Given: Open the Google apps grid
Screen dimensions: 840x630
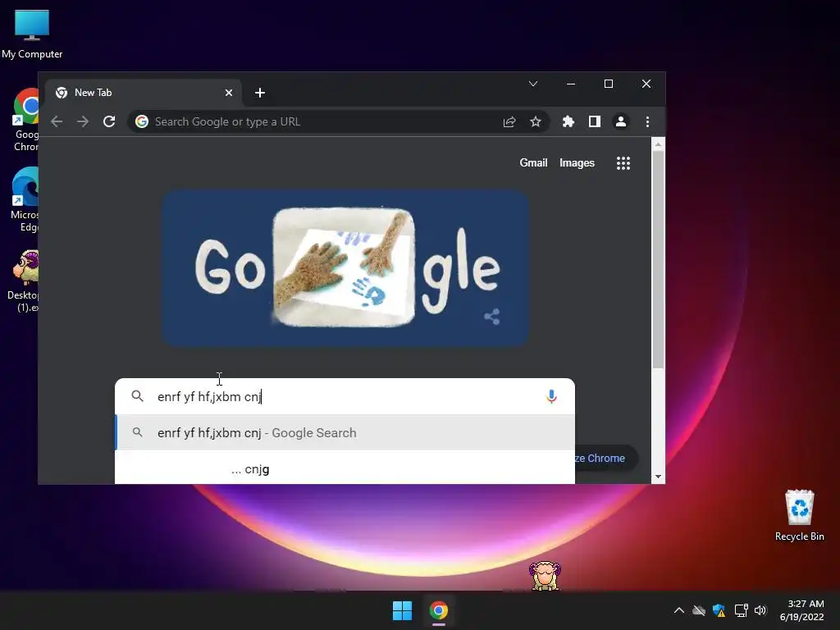Looking at the screenshot, I should pyautogui.click(x=623, y=163).
